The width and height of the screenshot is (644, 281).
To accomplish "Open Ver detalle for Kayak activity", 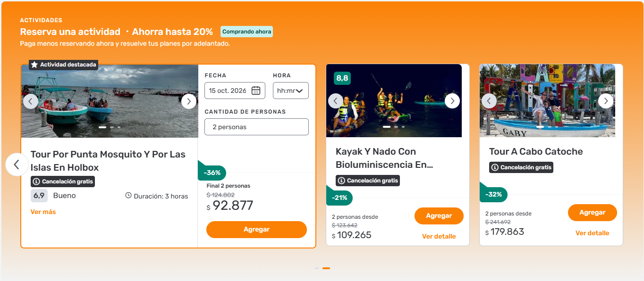I will coord(439,236).
